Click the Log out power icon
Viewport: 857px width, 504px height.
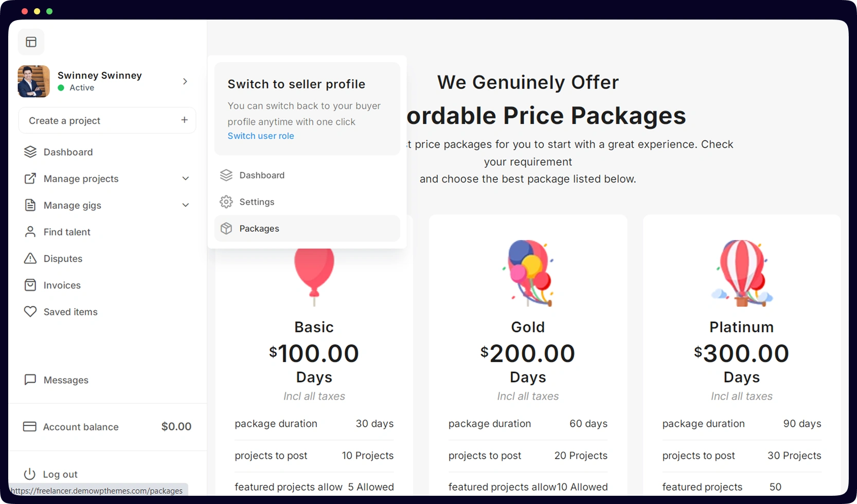pos(30,474)
